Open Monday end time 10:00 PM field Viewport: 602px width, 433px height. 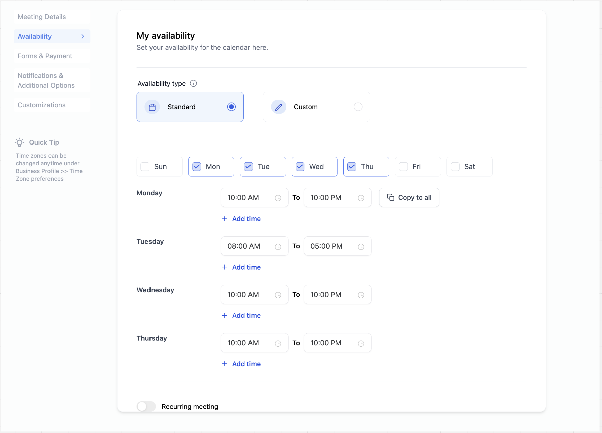pos(337,198)
